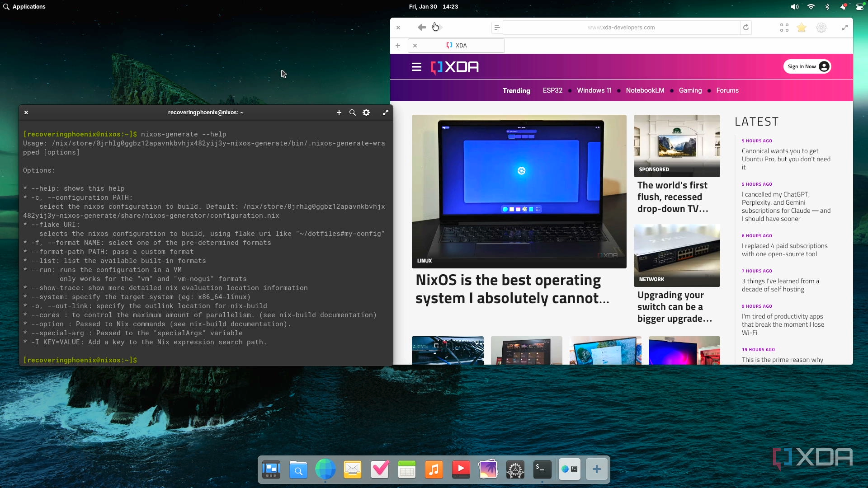Screen dimensions: 868x488
Task: Open Windows 11 trending topic
Action: [x=594, y=90]
